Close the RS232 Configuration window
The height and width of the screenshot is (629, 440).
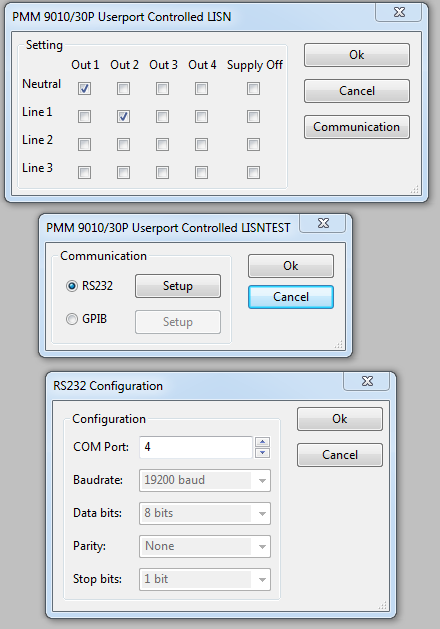(367, 381)
